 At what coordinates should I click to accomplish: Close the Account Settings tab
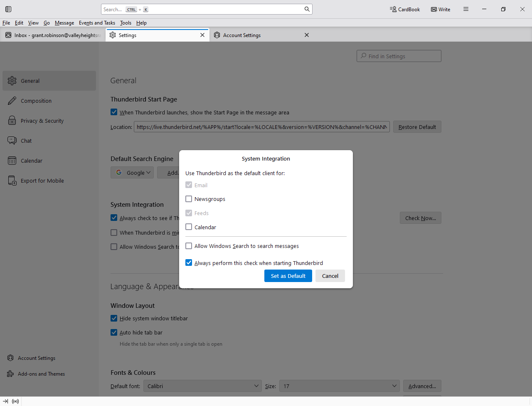[307, 35]
